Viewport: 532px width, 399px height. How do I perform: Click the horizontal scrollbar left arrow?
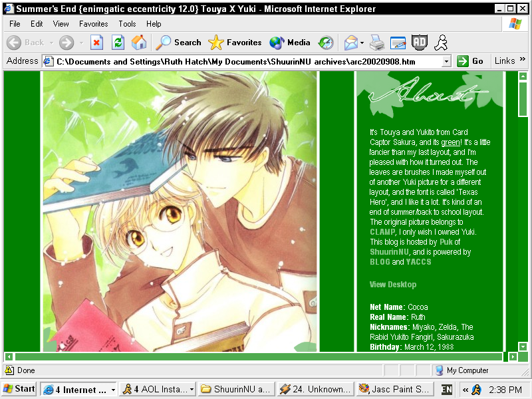[x=9, y=356]
